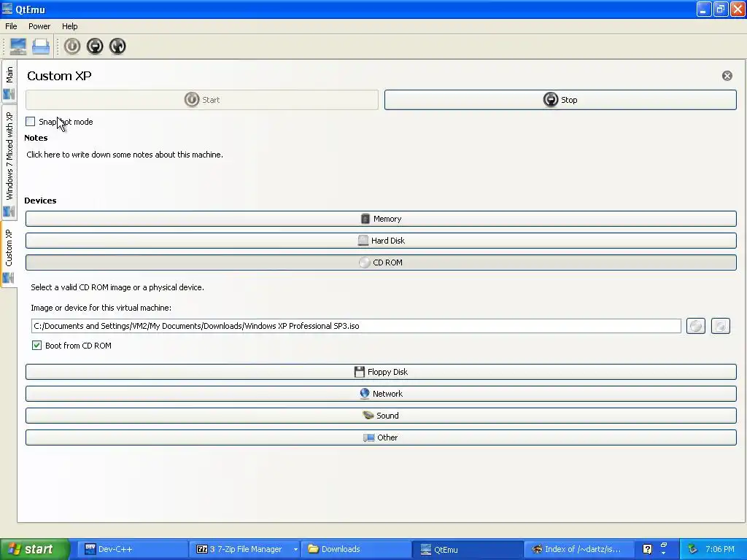Click the Stop machine button

pyautogui.click(x=560, y=100)
